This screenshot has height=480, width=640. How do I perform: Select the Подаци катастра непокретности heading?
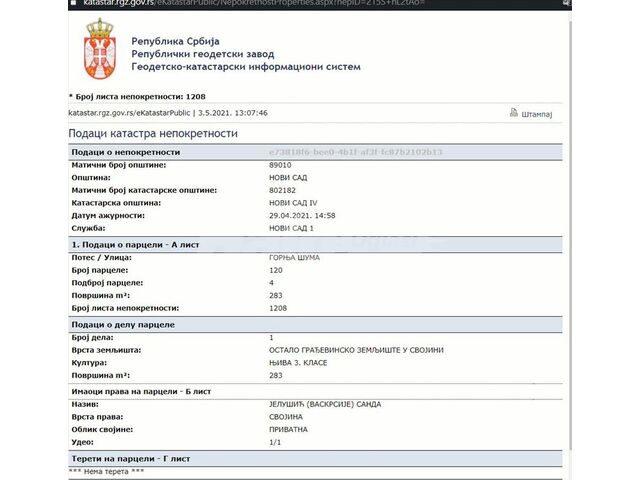pos(153,133)
